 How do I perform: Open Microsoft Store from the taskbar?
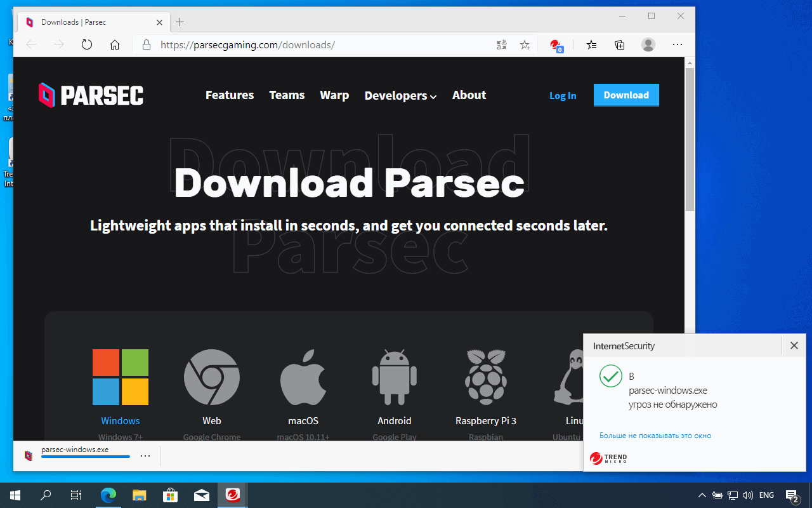(x=171, y=495)
